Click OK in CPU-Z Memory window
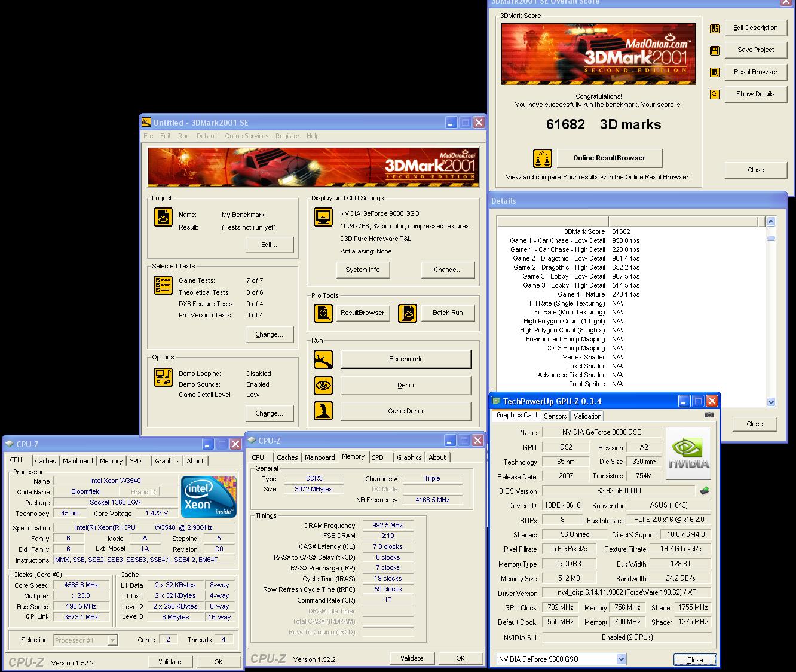The height and width of the screenshot is (672, 796). point(460,658)
